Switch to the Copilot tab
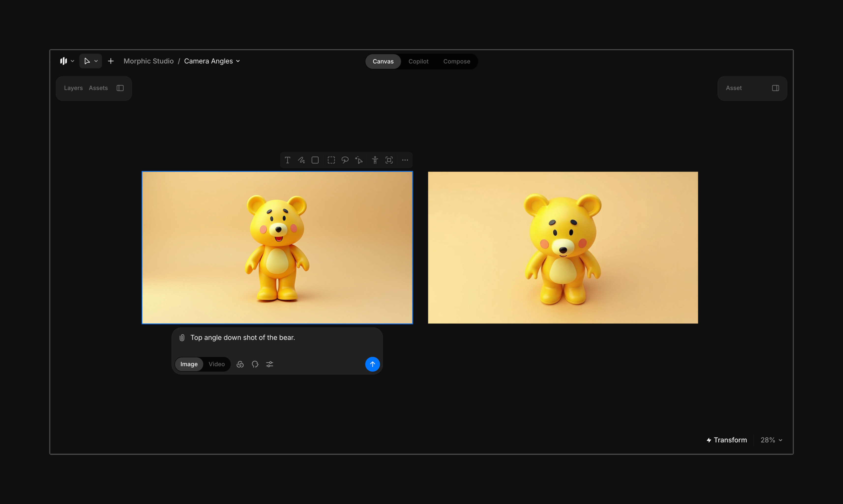The image size is (843, 504). [x=418, y=61]
